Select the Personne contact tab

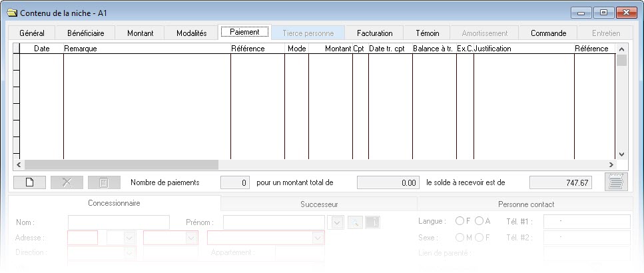click(525, 204)
